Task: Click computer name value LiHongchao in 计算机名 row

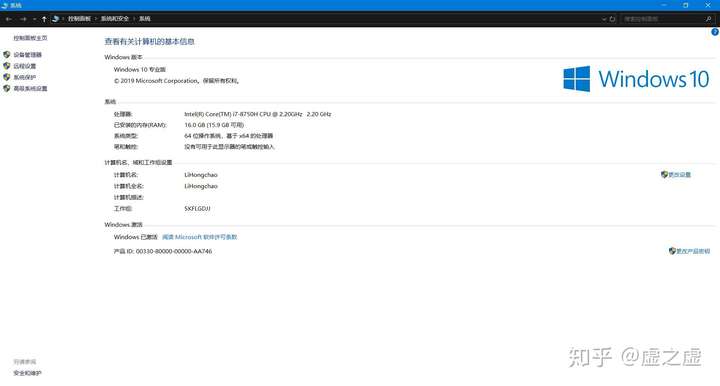Action: click(201, 175)
